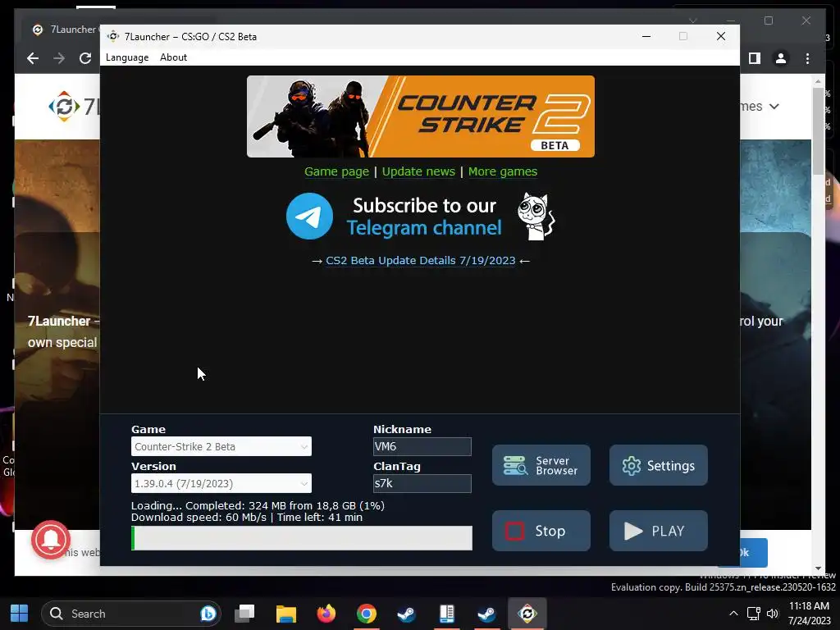
Task: Open Bing chat icon in search box
Action: pos(208,614)
